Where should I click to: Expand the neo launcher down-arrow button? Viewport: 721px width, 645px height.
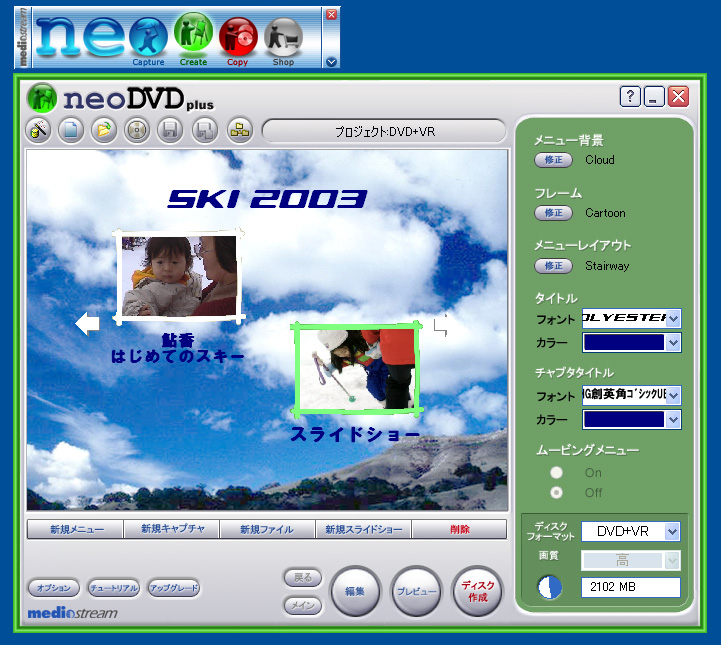pyautogui.click(x=331, y=62)
